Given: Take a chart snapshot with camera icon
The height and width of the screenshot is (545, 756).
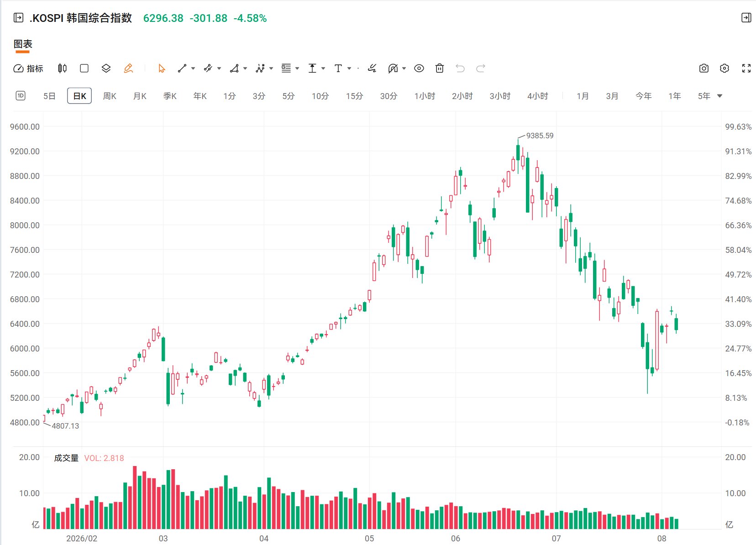Looking at the screenshot, I should pyautogui.click(x=704, y=68).
